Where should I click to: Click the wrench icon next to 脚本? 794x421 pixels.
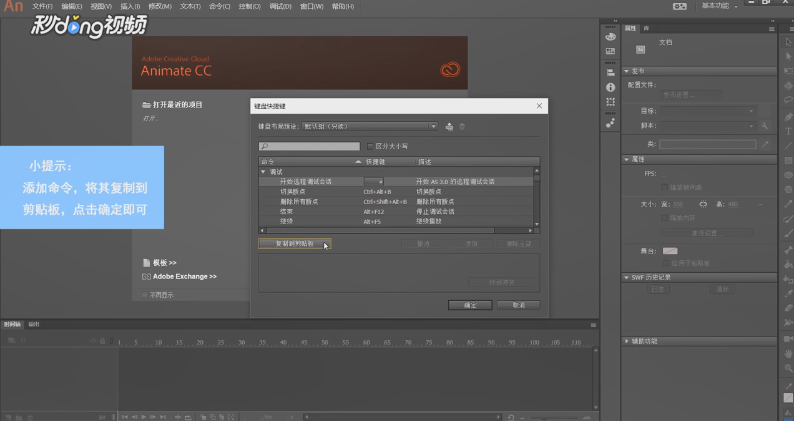coord(765,126)
